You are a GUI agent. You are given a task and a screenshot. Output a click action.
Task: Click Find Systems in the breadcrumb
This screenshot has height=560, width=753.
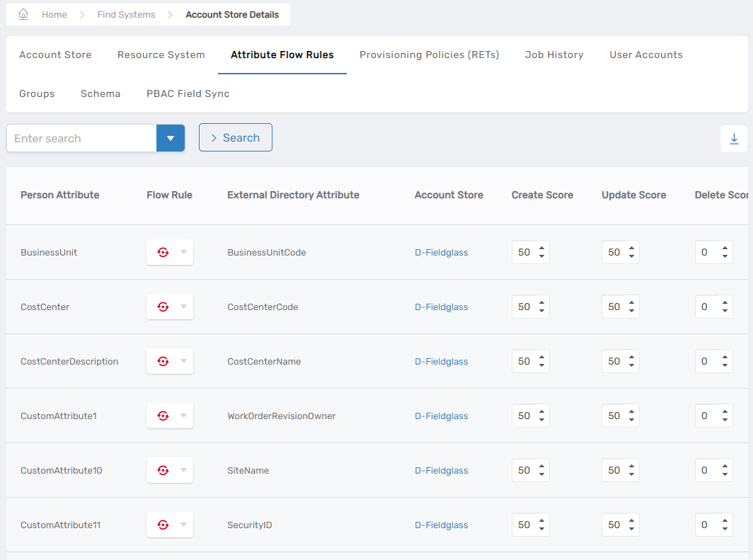coord(126,14)
